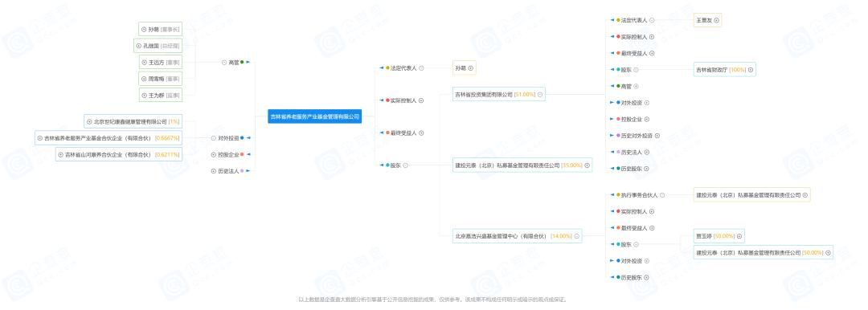The height and width of the screenshot is (310, 868).
Task: Expand 控股企业 under 吉林省投资集团
Action: [x=647, y=119]
